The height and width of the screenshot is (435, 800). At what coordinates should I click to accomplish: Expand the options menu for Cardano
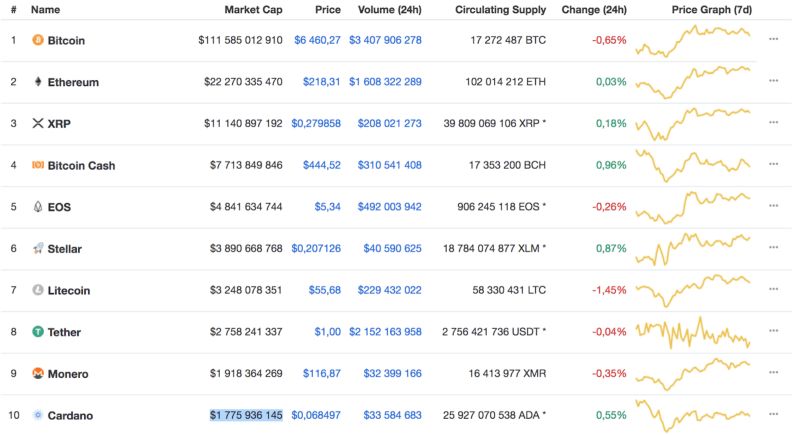[x=773, y=415]
